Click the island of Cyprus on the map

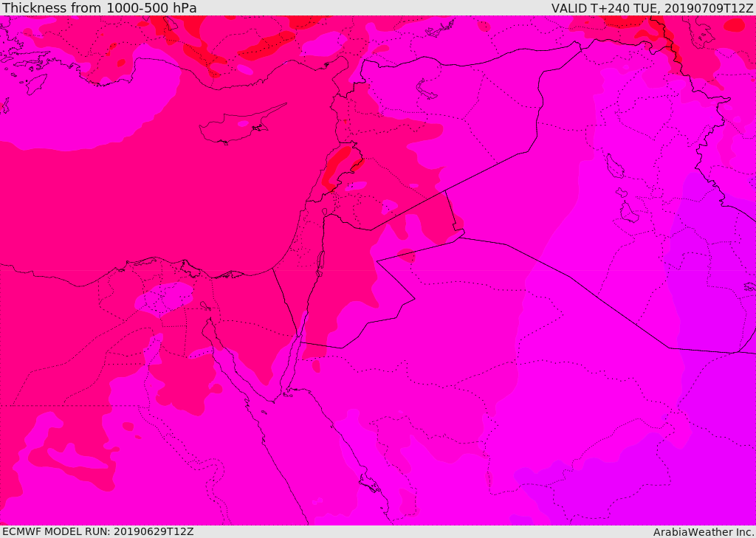(x=238, y=126)
